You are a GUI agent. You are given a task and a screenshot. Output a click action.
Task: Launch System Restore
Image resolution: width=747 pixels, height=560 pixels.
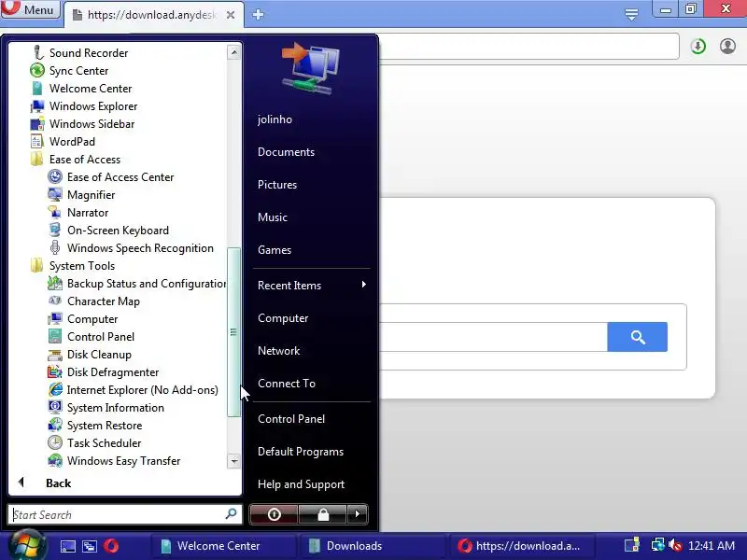[x=95, y=426]
